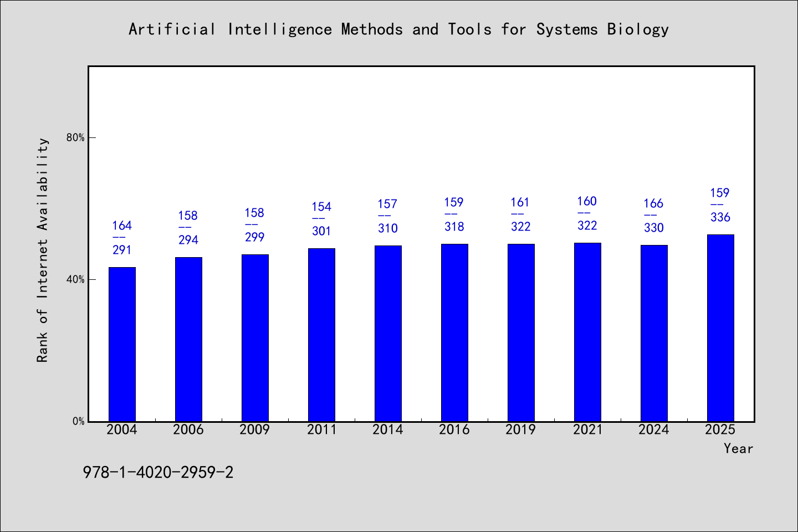
Task: Select the blue bar for 2019
Action: point(521,332)
